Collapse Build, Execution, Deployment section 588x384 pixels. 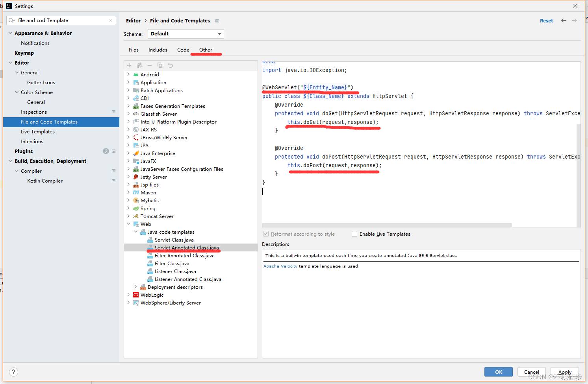[10, 161]
